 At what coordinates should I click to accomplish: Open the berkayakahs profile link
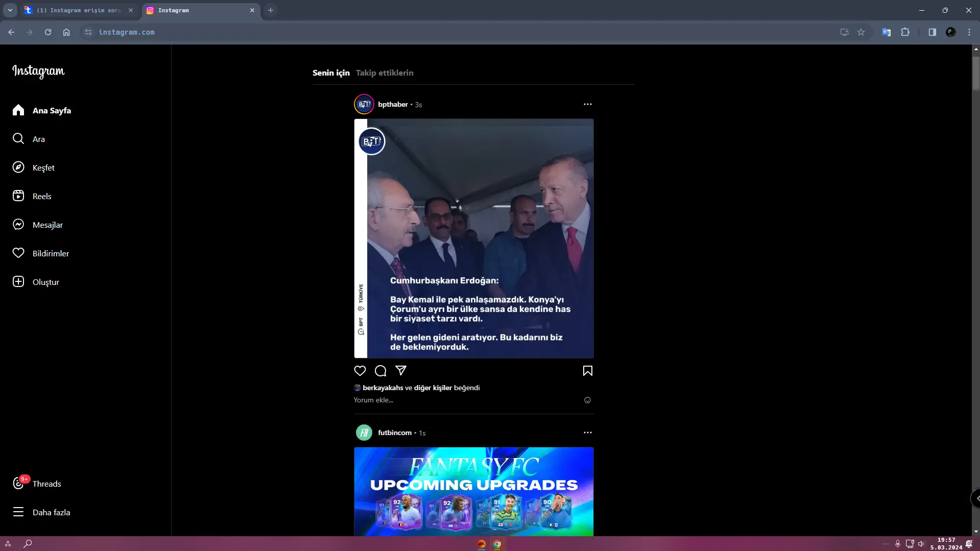tap(383, 388)
